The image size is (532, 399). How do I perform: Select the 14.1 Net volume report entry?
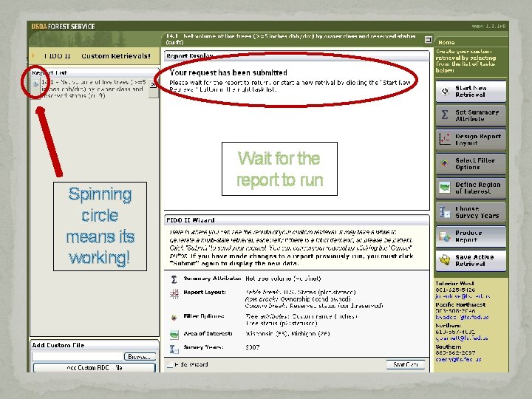pyautogui.click(x=94, y=89)
